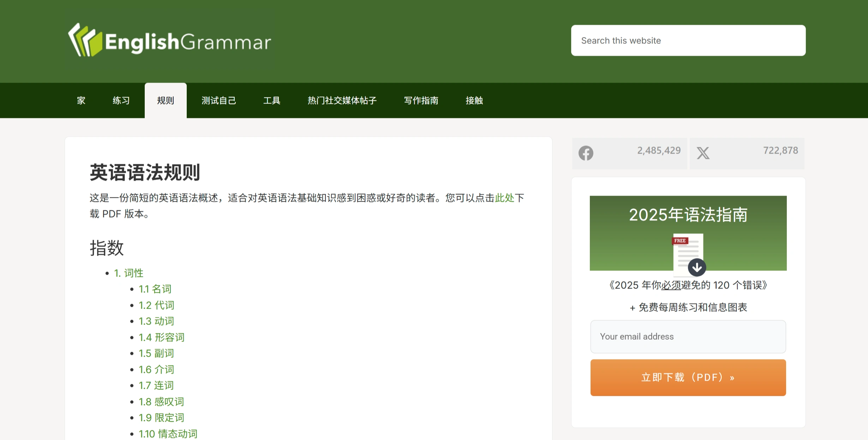The image size is (868, 440).
Task: Navigate to 工具 in the menu
Action: pos(272,101)
